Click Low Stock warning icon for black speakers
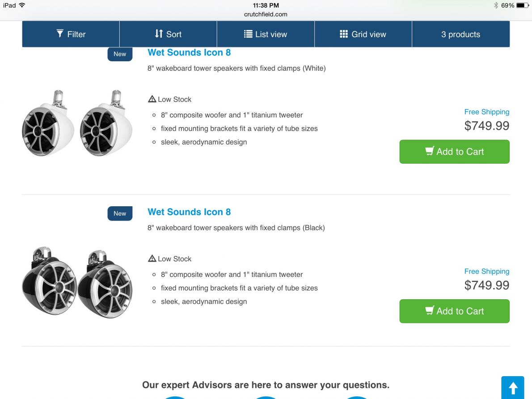Screen dimensions: 532x399 [152, 259]
